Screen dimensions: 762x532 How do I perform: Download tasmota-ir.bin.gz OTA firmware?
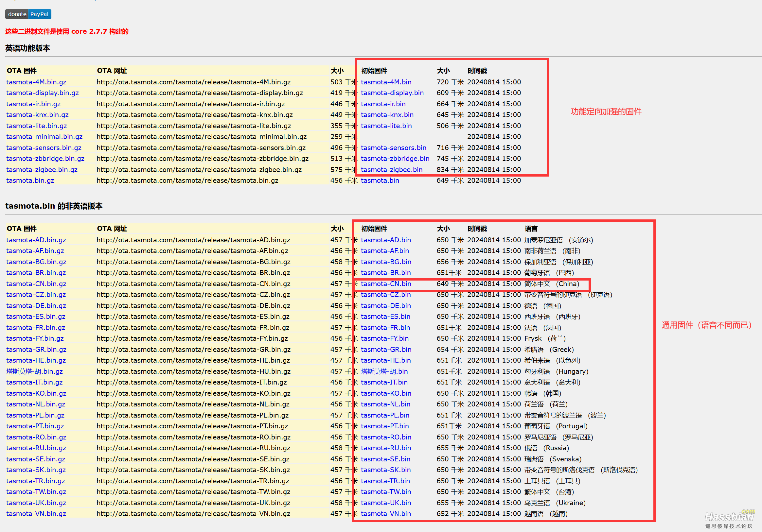click(33, 104)
